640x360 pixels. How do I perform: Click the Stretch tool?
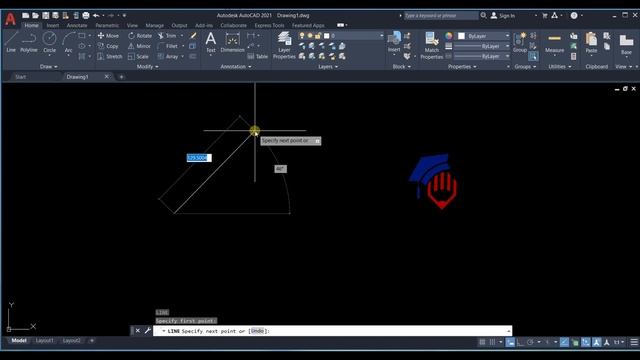[109, 57]
